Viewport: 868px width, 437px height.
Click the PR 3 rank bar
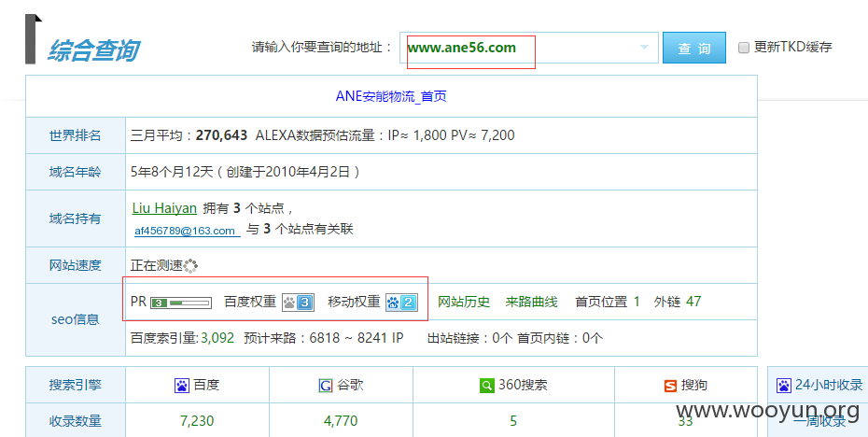point(181,303)
